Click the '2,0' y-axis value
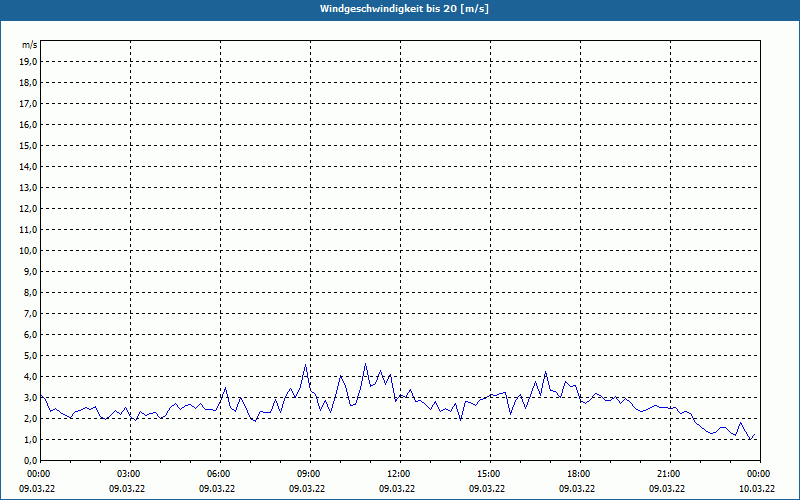The height and width of the screenshot is (500, 800). (x=30, y=418)
